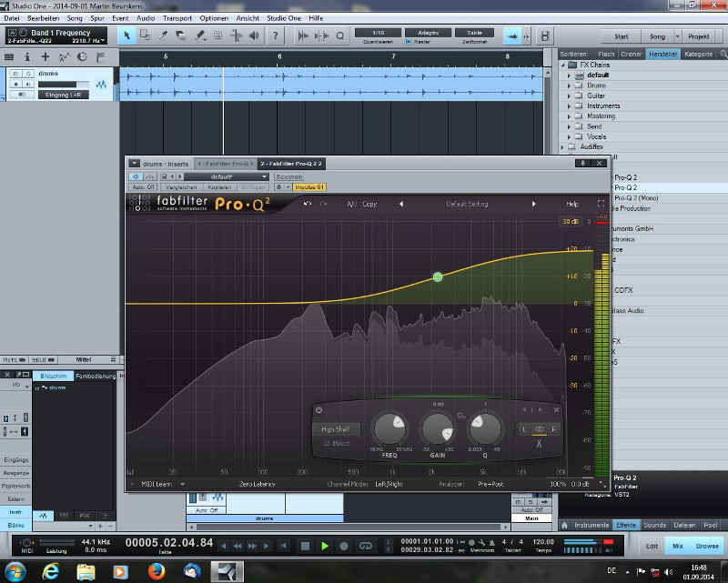Choose the Eraser tool

tap(181, 35)
